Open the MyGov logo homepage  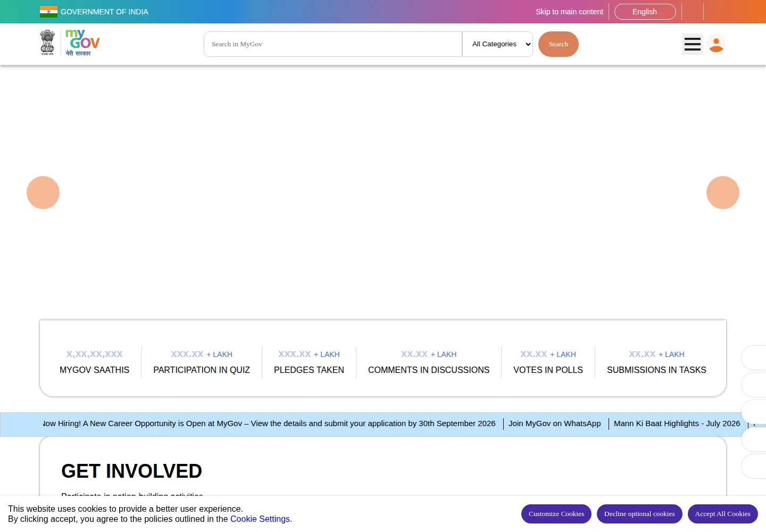click(82, 43)
